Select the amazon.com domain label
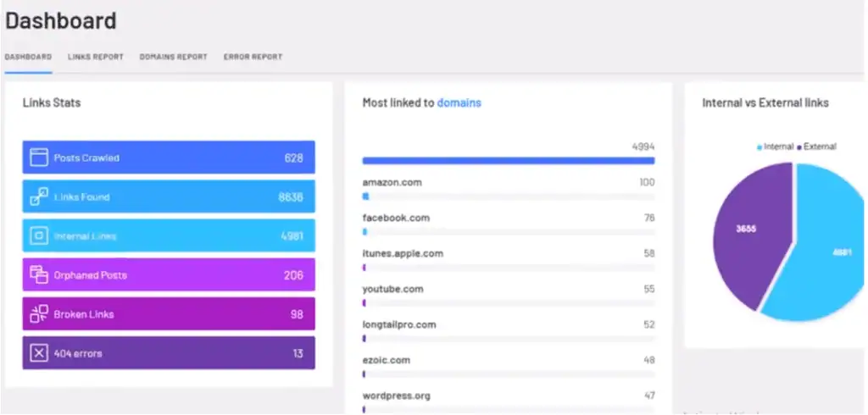The image size is (868, 415). [392, 183]
